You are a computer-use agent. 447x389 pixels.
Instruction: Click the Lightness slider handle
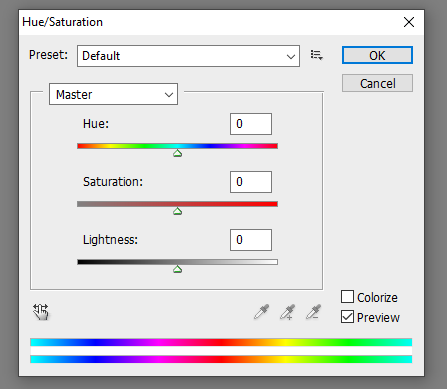click(x=177, y=269)
